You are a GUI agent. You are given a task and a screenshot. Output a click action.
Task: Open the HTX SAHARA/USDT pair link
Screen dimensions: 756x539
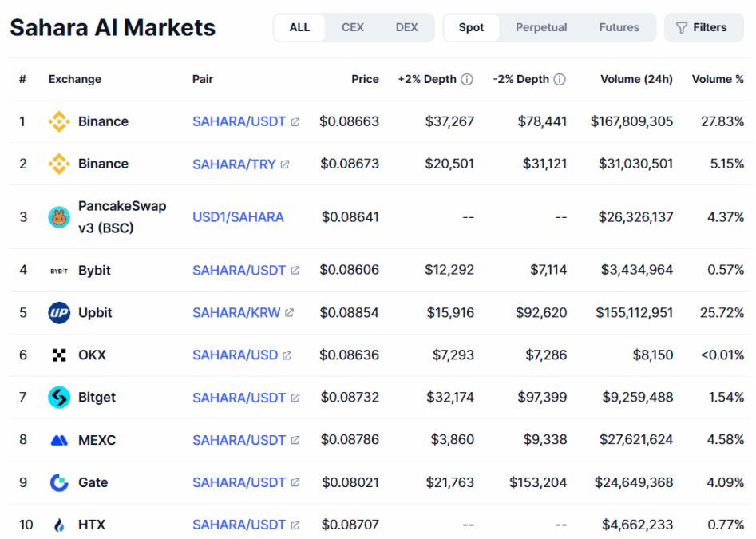(x=239, y=525)
